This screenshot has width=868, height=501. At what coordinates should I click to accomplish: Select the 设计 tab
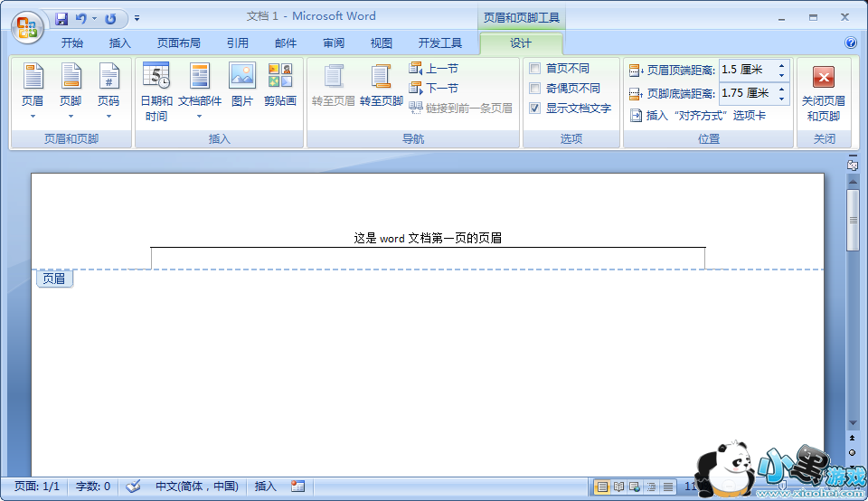tap(521, 43)
